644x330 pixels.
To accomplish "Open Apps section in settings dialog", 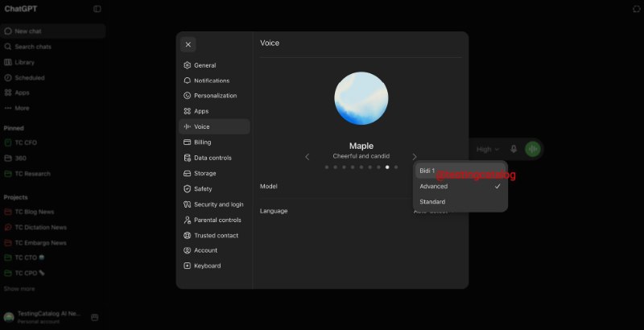I will [214, 111].
